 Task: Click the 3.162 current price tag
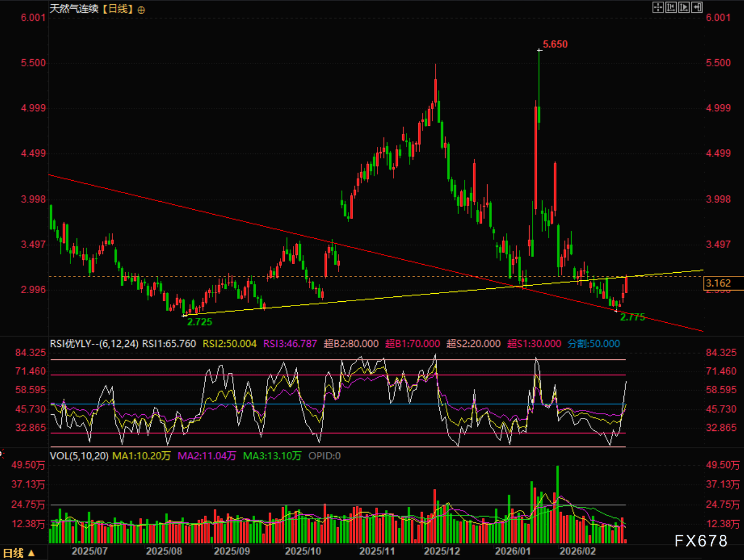coord(719,283)
